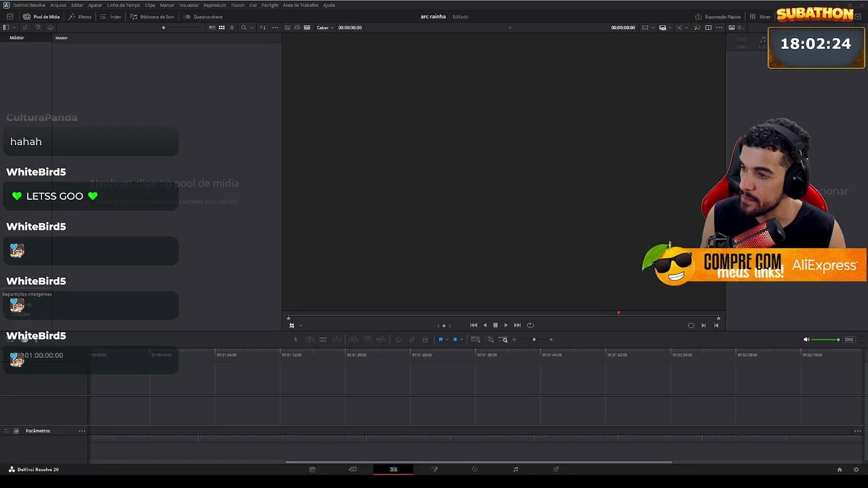
Task: Zoom out timeline with minus button
Action: point(514,340)
